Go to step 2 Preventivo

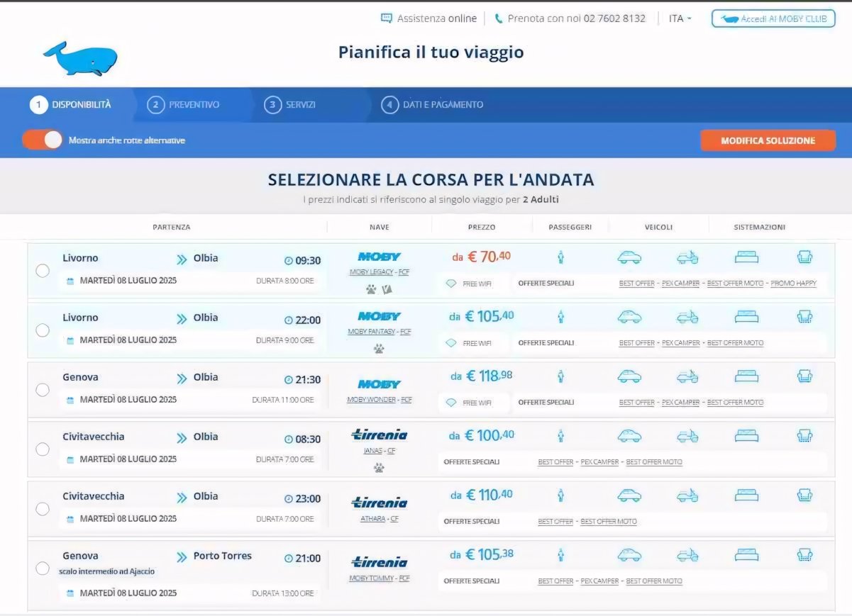184,104
